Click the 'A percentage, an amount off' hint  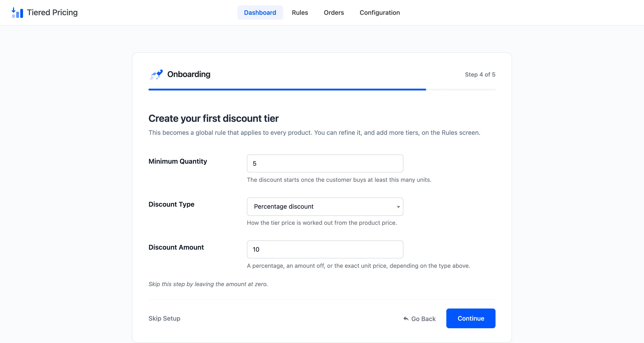coord(358,266)
